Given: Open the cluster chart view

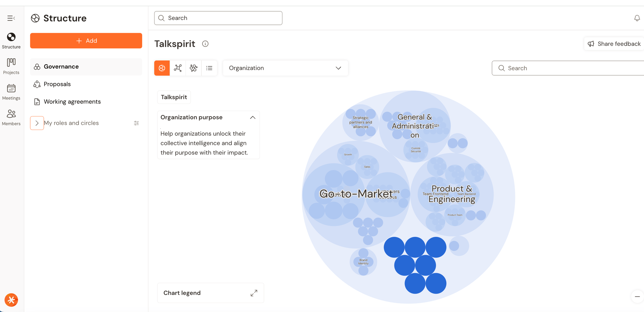Looking at the screenshot, I should point(194,68).
